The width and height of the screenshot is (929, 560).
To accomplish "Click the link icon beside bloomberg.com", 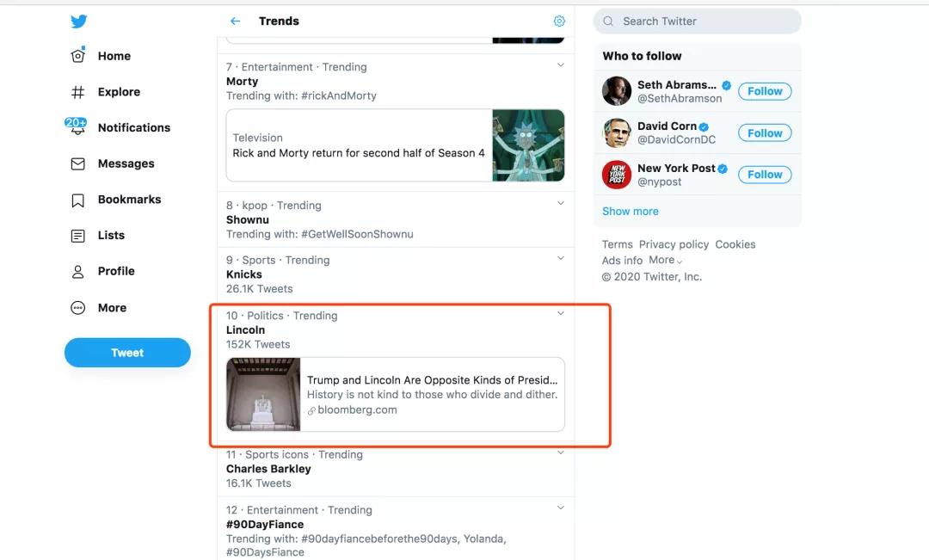I will (x=311, y=410).
